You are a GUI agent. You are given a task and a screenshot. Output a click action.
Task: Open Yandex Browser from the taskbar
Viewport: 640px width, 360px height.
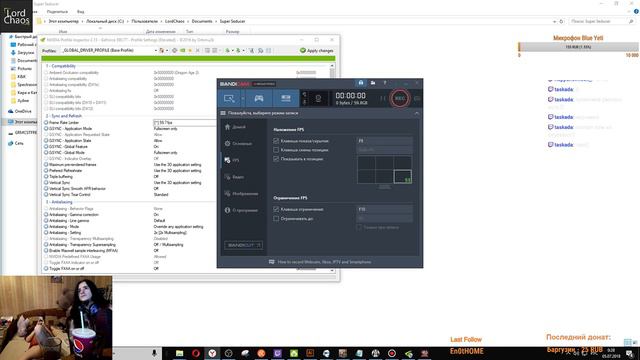(212, 353)
